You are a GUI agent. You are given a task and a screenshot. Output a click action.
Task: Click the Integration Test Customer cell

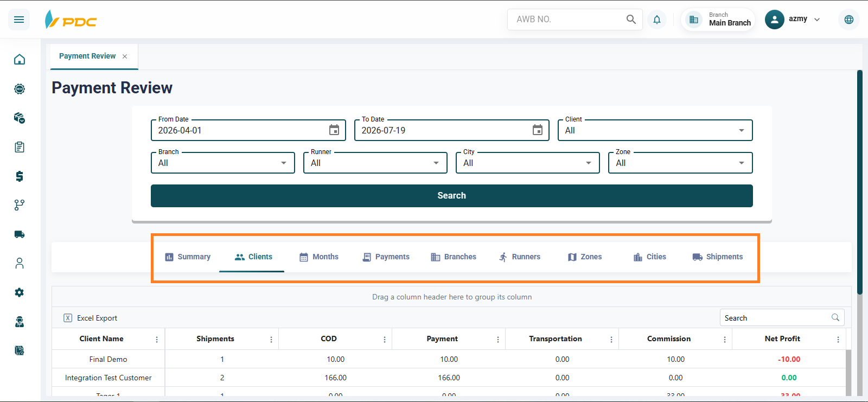(x=108, y=378)
